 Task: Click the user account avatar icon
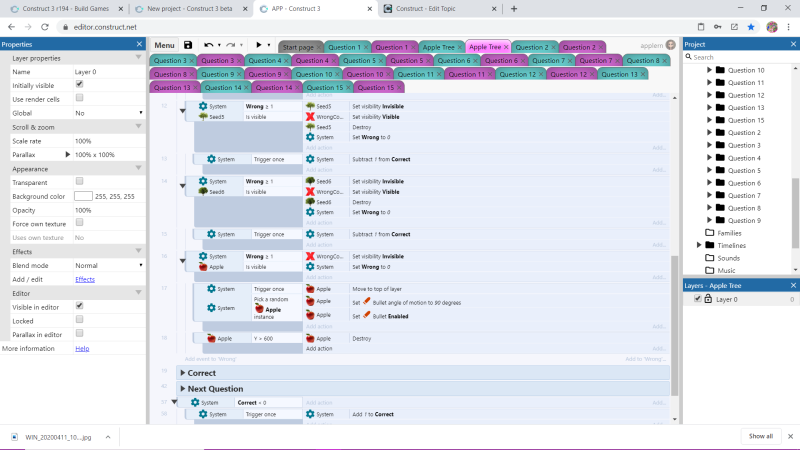(670, 45)
